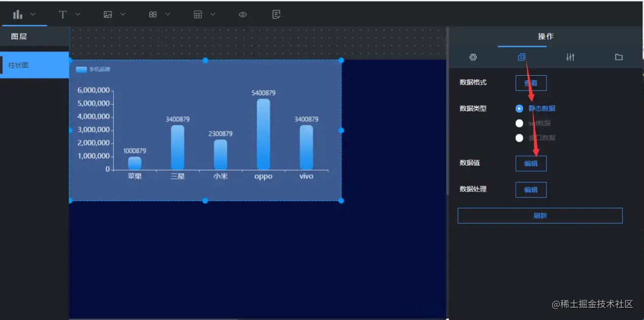The height and width of the screenshot is (320, 644).
Task: Click the 小米 bar in the chart
Action: [x=220, y=154]
